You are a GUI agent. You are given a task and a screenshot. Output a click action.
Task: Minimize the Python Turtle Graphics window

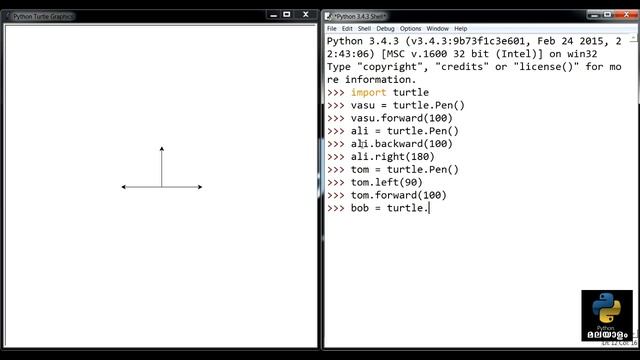(x=273, y=15)
